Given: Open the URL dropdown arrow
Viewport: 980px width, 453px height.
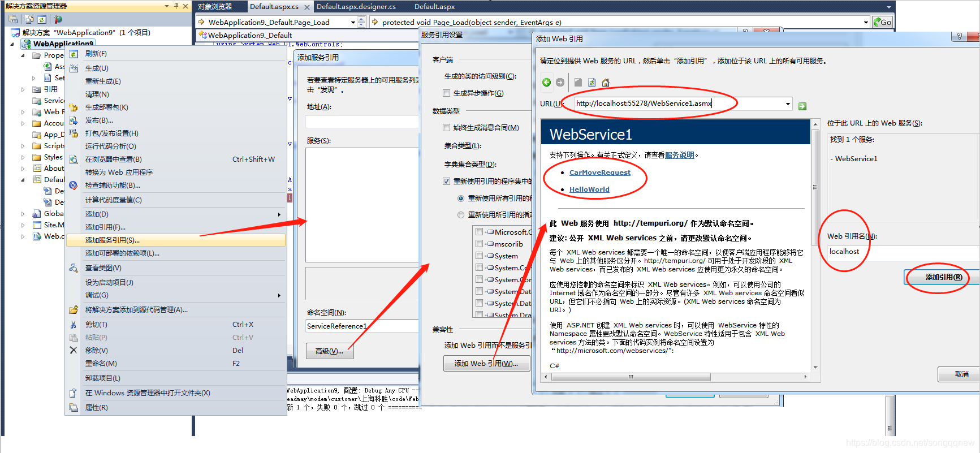Looking at the screenshot, I should (x=788, y=104).
